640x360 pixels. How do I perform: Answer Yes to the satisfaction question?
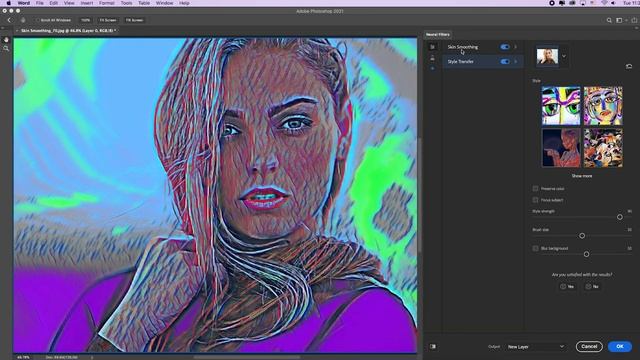coord(567,287)
